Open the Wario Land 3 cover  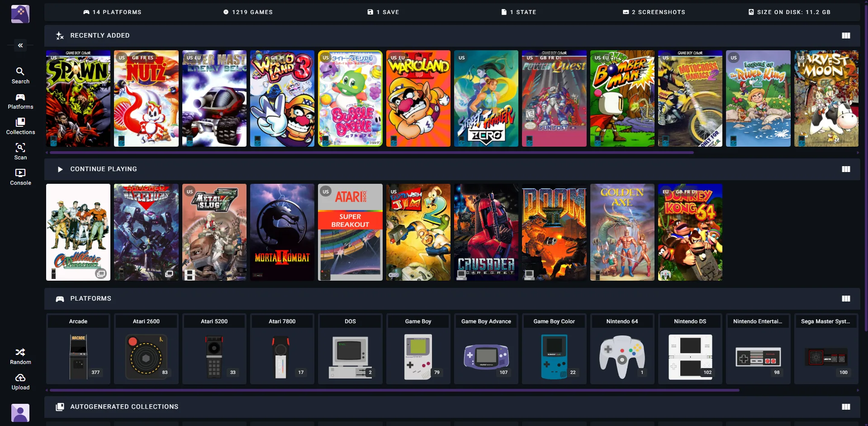point(282,99)
